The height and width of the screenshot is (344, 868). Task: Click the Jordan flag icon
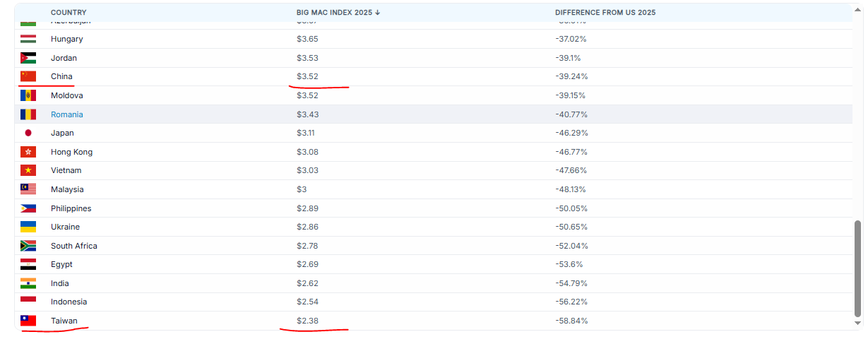28,58
